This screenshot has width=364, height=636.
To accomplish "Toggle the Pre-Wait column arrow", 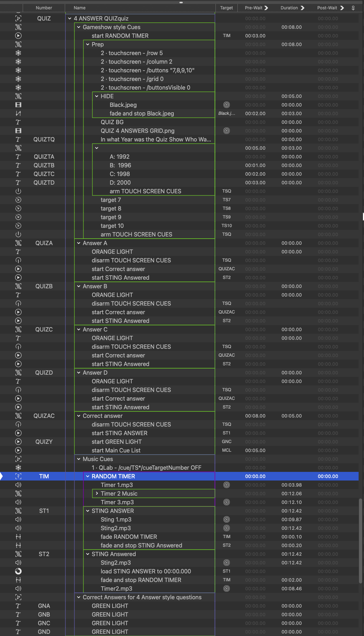I will pyautogui.click(x=266, y=8).
